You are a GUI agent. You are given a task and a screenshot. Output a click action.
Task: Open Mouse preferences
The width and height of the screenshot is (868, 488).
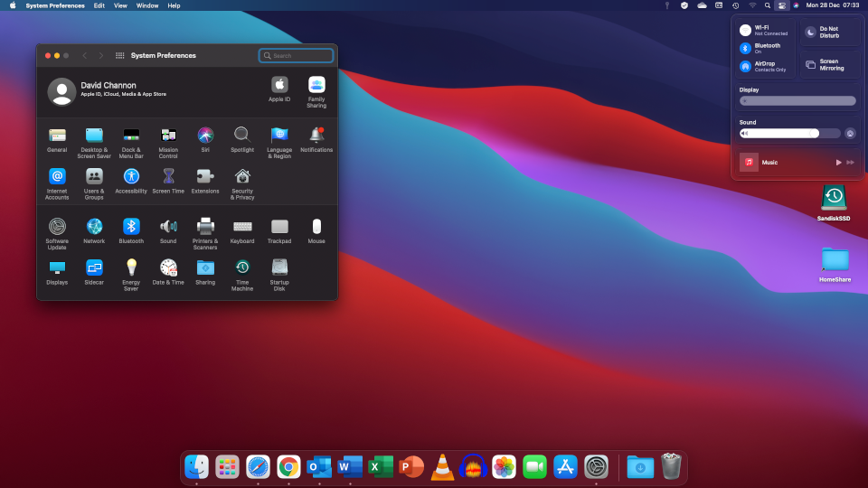pyautogui.click(x=316, y=230)
